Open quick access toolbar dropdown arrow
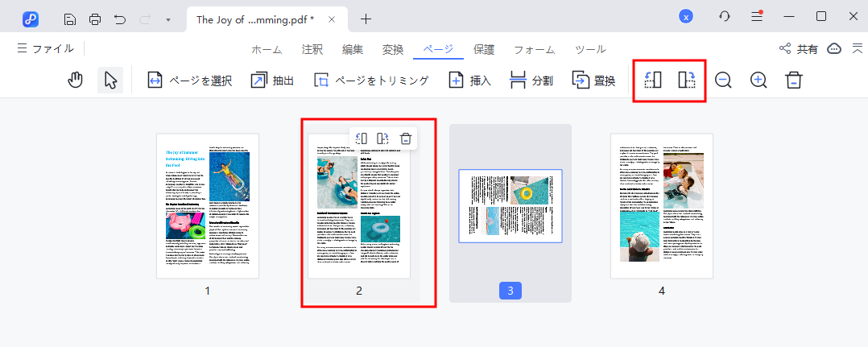The height and width of the screenshot is (347, 868). click(167, 19)
